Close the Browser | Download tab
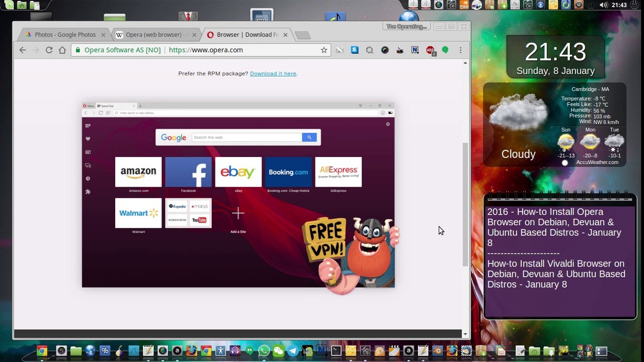The width and height of the screenshot is (644, 362). [x=285, y=35]
